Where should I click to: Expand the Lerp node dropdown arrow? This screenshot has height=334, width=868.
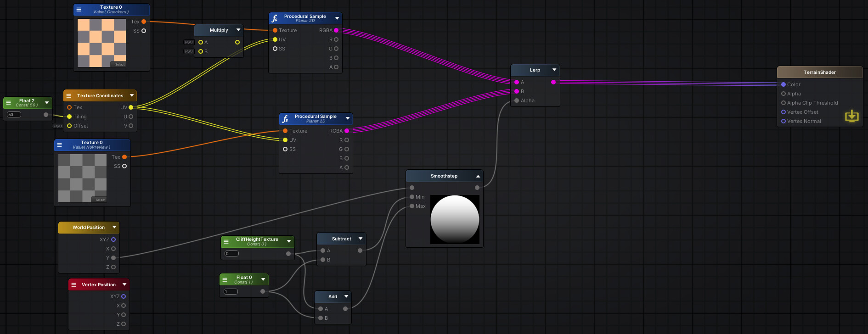point(554,70)
